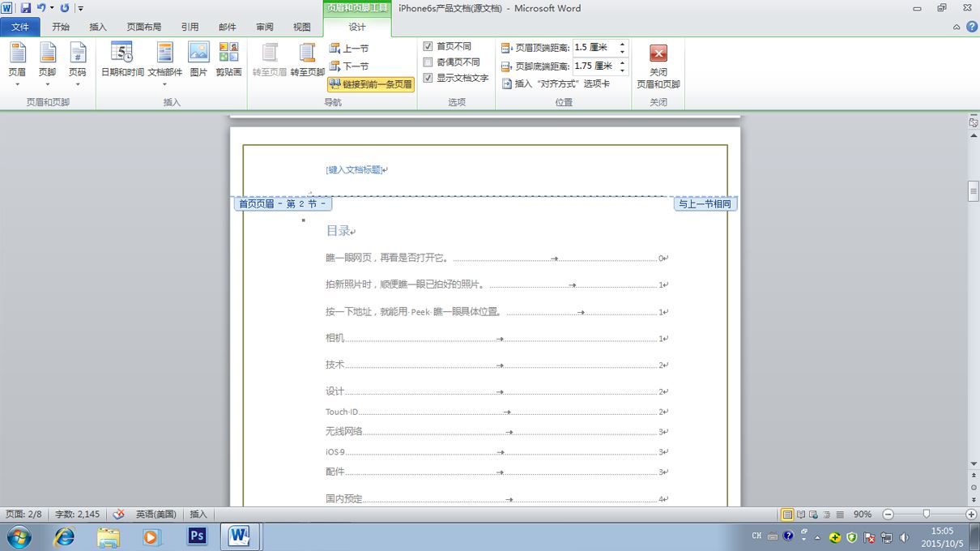This screenshot has width=980, height=551.
Task: Open Photoshop from the taskbar
Action: coord(197,536)
